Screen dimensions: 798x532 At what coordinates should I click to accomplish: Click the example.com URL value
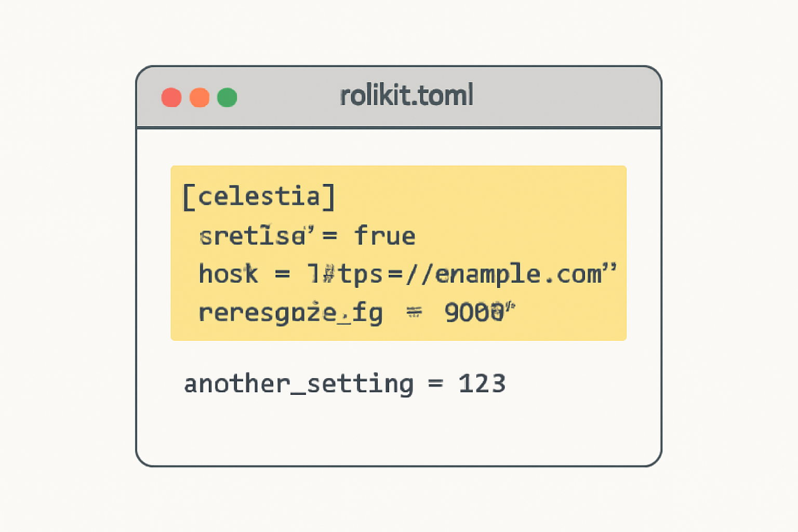(x=461, y=274)
